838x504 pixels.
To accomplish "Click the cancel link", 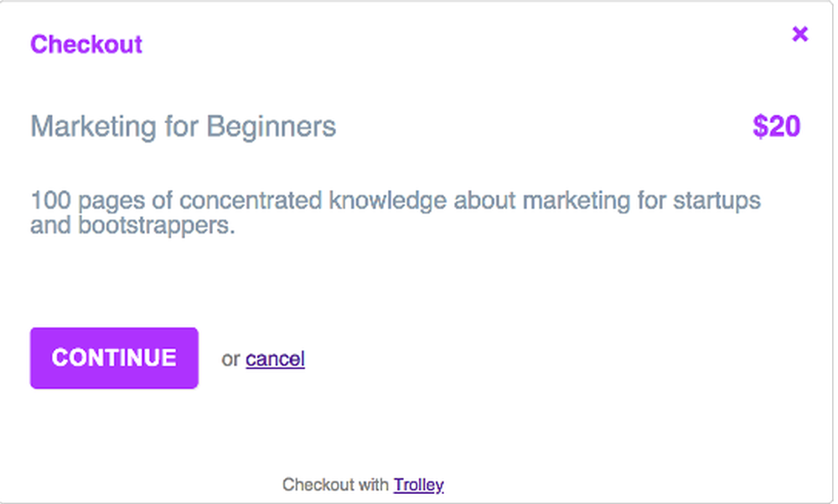I will (275, 359).
